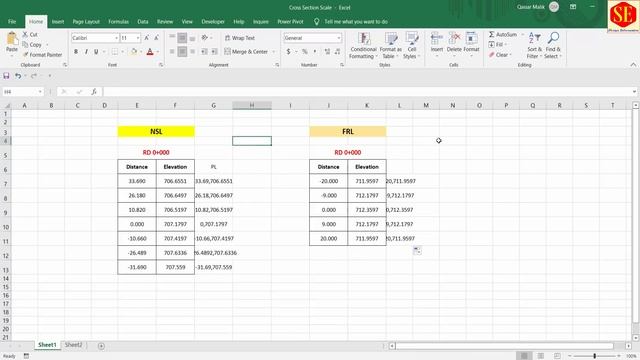Open Find & Select magnifier
Viewport: 640px width, 360px height.
coord(553,45)
